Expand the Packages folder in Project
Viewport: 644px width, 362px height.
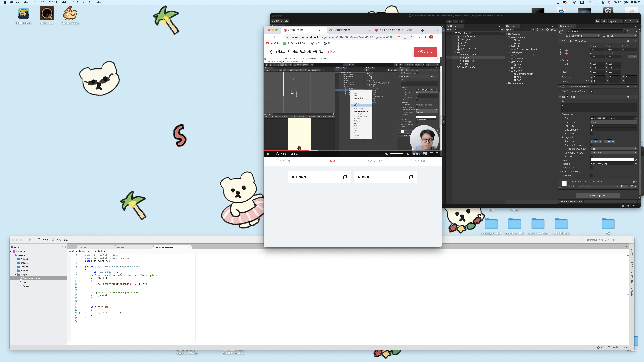[507, 83]
